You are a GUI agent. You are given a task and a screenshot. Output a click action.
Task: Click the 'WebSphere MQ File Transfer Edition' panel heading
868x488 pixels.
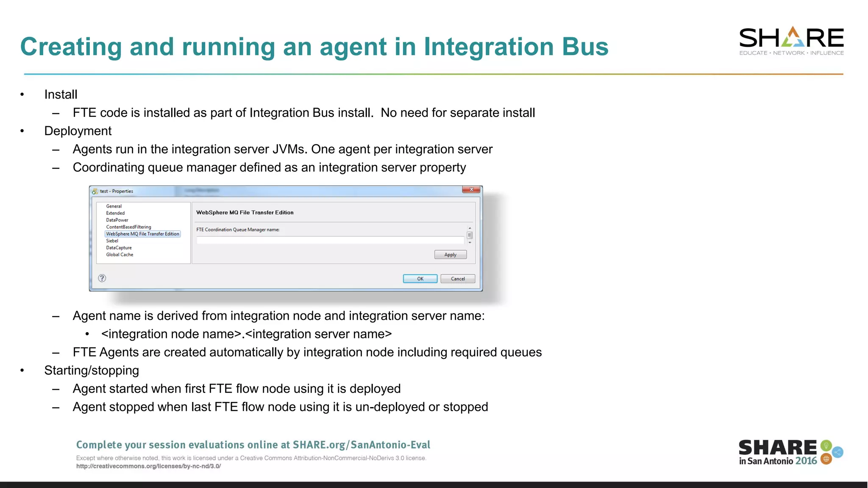pyautogui.click(x=245, y=213)
